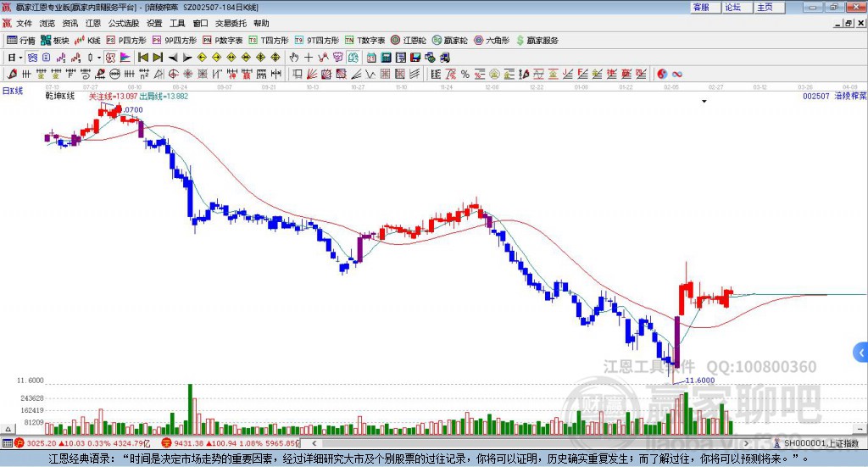Click the volume value 243628 label
This screenshot has height=467, width=868.
pos(33,398)
